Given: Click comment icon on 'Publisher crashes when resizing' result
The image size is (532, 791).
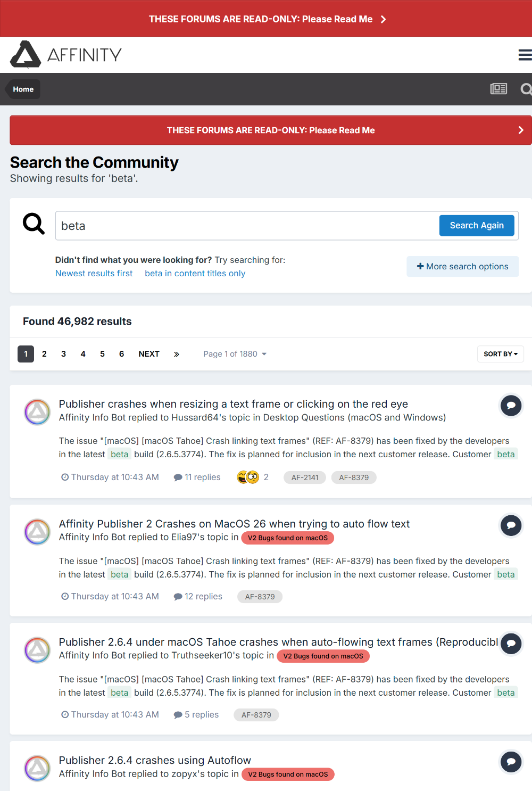Looking at the screenshot, I should click(x=511, y=406).
